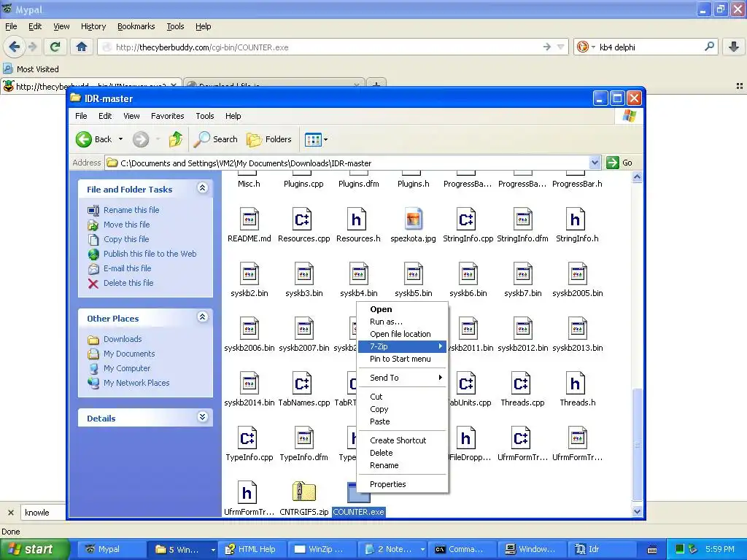
Task: Click Delete this file link
Action: pyautogui.click(x=128, y=283)
